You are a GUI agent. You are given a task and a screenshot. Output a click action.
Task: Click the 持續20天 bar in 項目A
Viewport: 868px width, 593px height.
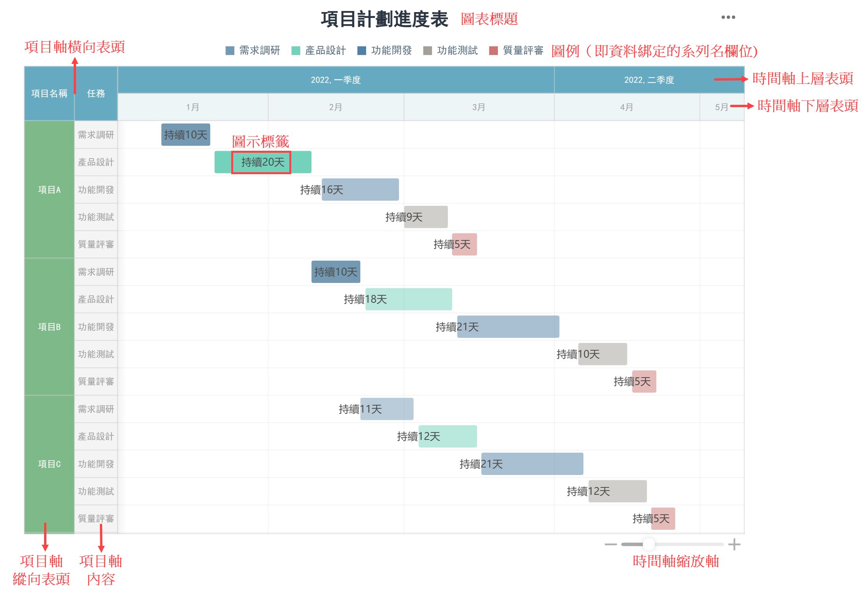(262, 162)
